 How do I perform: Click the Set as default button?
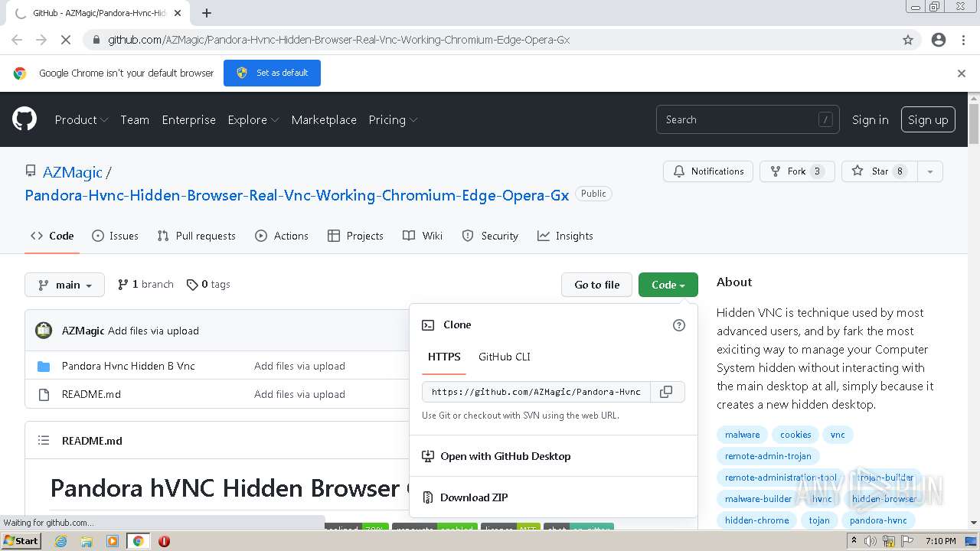pyautogui.click(x=272, y=73)
